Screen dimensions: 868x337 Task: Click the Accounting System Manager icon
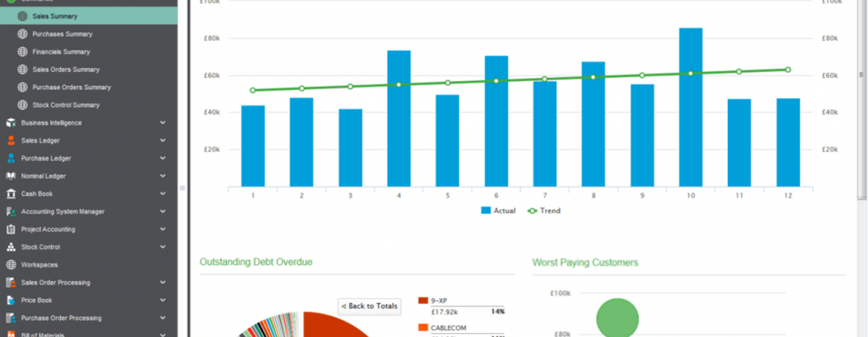coord(10,211)
